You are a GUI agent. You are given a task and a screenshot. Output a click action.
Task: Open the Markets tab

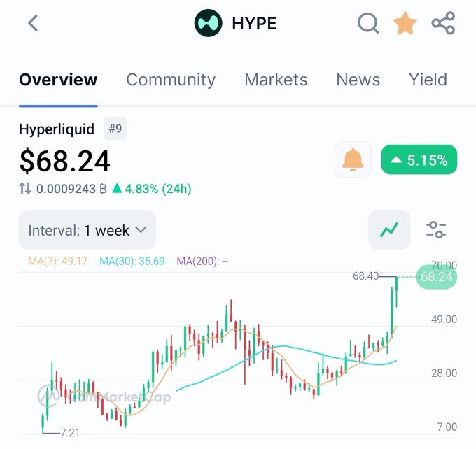pyautogui.click(x=276, y=80)
